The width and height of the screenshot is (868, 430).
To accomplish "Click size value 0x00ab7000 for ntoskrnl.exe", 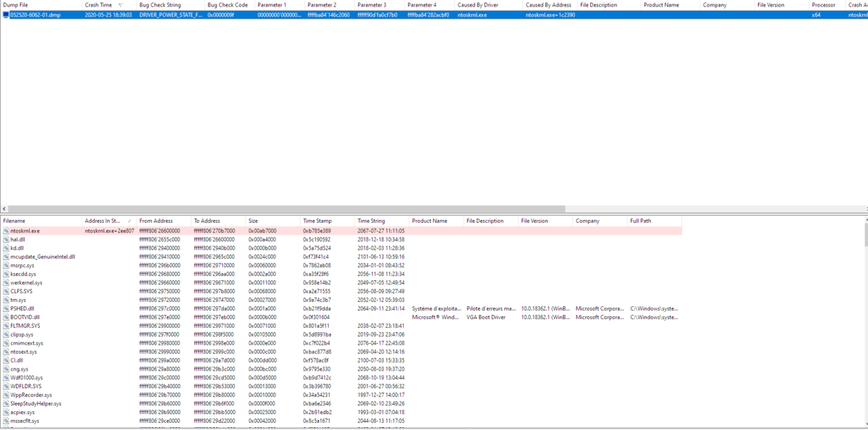I will click(x=263, y=231).
